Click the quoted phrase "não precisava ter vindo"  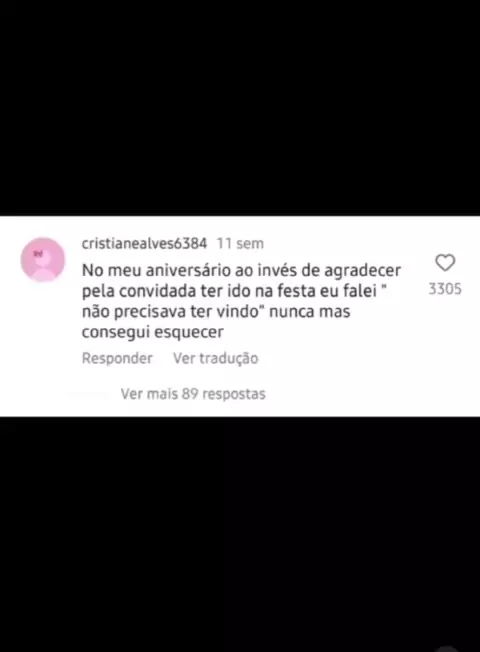pos(173,311)
